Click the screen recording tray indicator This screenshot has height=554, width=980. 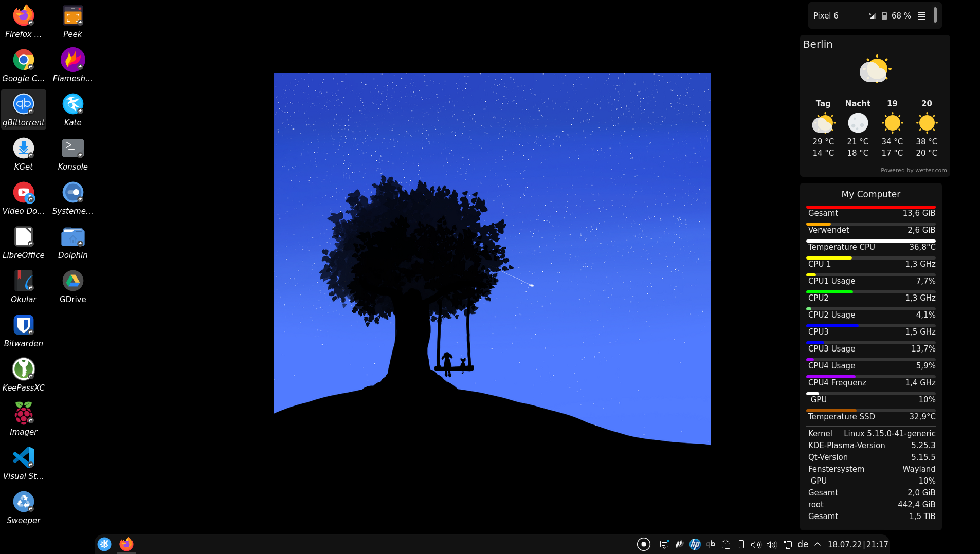tap(643, 544)
